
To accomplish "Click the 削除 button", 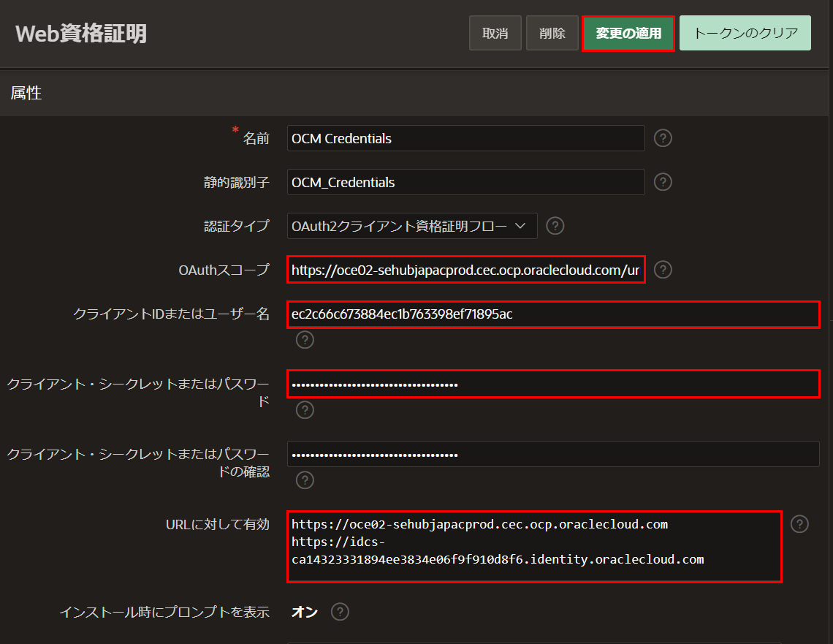I will (x=552, y=33).
